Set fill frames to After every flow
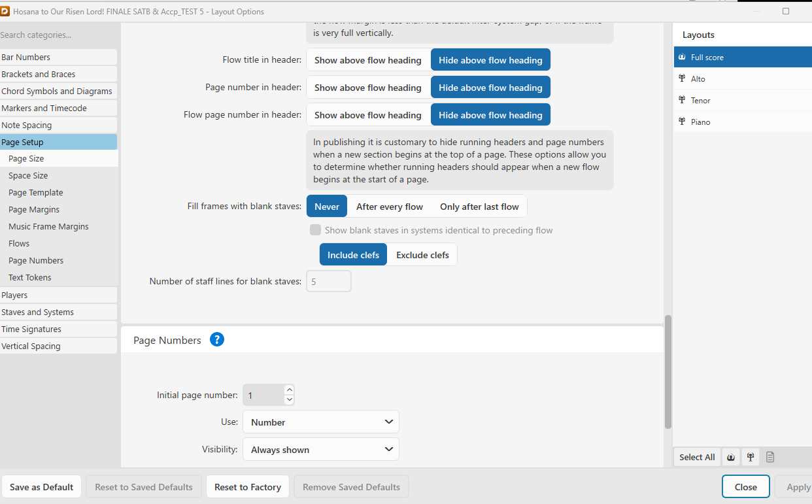Viewport: 812px width, 504px height. (x=389, y=207)
